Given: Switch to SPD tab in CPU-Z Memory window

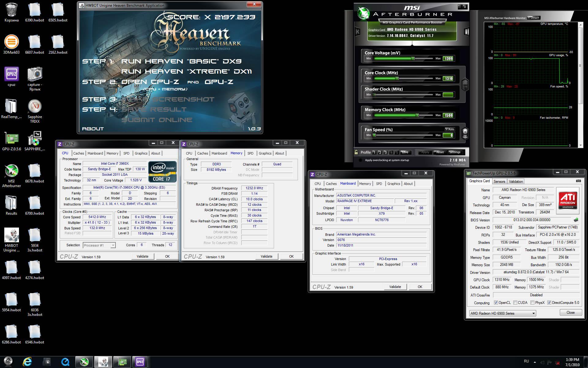Looking at the screenshot, I should click(x=251, y=153).
